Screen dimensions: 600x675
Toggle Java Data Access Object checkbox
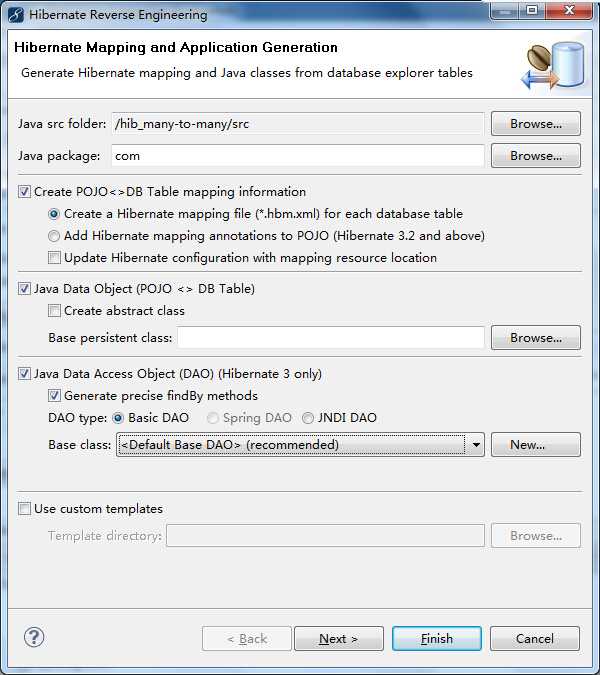coord(25,374)
